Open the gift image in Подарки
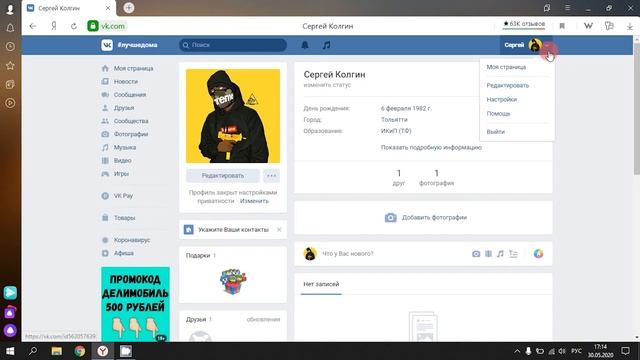 [x=233, y=281]
